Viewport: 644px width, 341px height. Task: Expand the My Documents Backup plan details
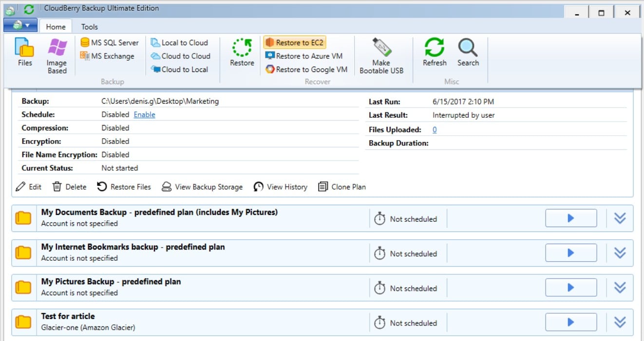click(620, 217)
